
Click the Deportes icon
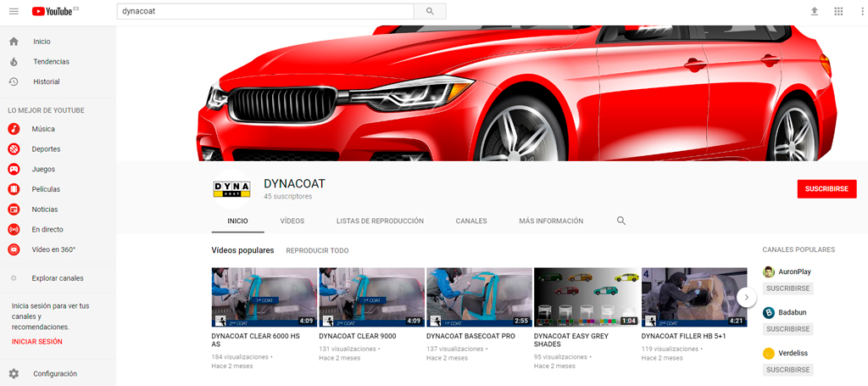[14, 149]
